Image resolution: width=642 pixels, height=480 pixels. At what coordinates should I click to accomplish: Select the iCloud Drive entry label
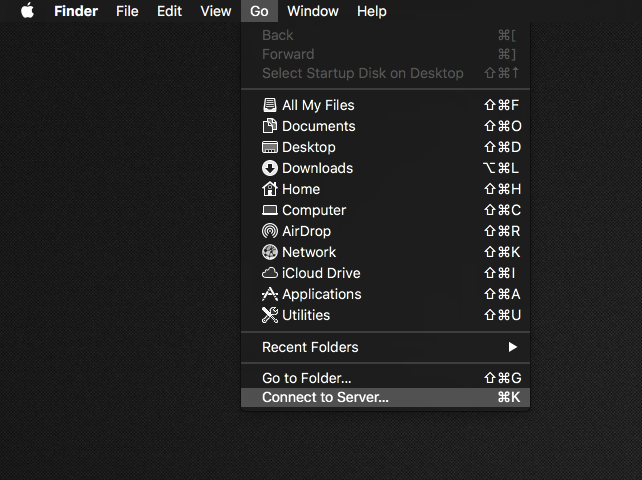[321, 273]
